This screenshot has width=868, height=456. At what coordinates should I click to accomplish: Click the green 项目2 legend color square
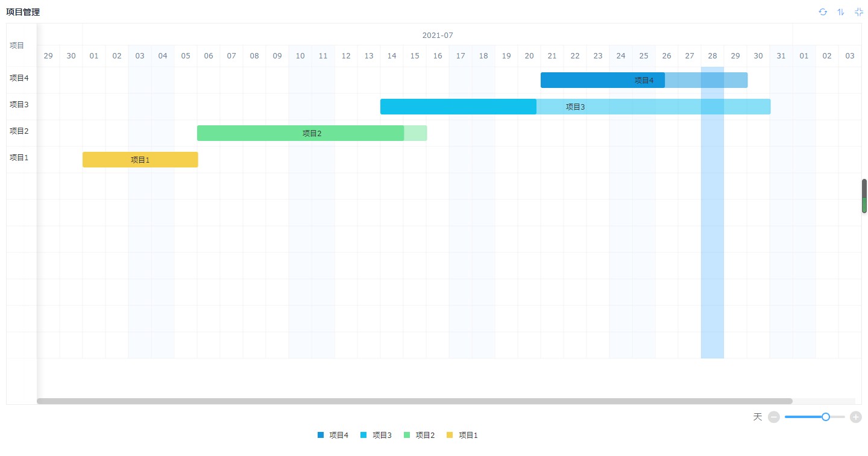tap(407, 435)
